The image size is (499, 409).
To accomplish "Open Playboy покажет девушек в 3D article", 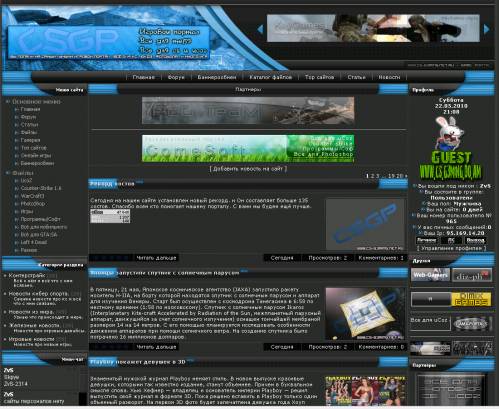I will click(x=138, y=362).
